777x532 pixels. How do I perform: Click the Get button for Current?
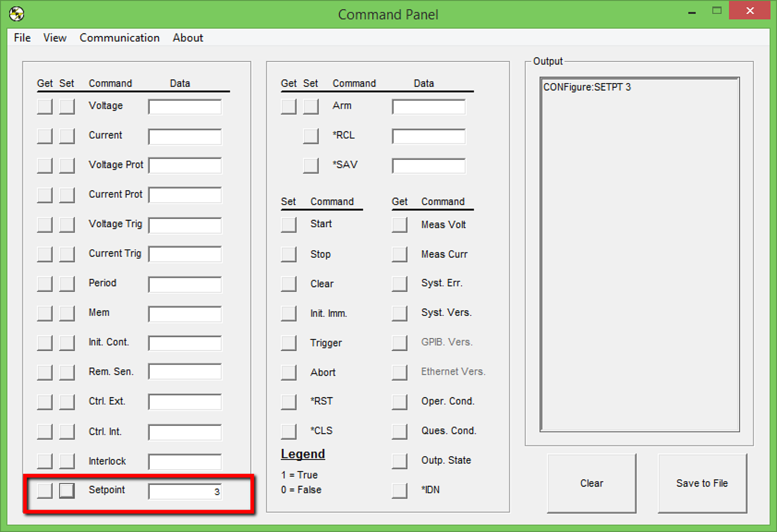pyautogui.click(x=45, y=136)
